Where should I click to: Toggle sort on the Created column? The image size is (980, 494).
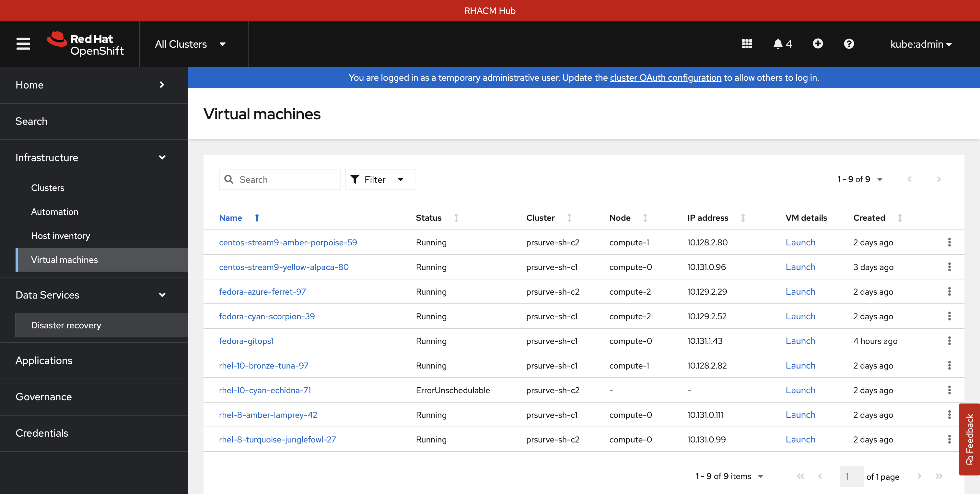[899, 218]
